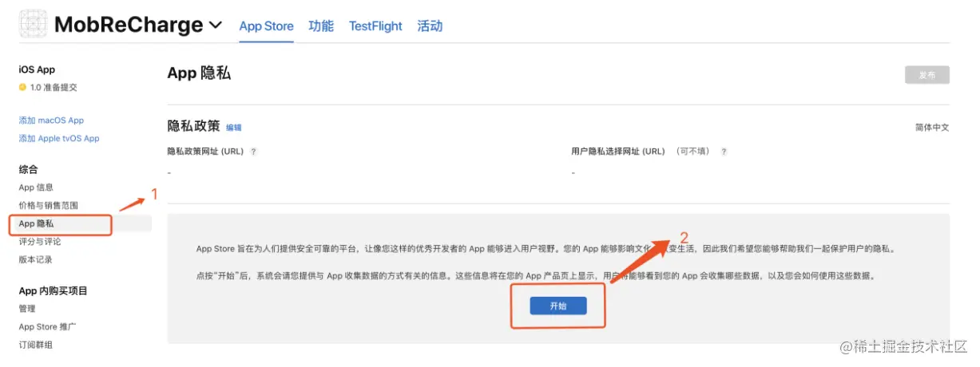This screenshot has height=367, width=980.
Task: Open the App Store tab
Action: click(x=266, y=26)
